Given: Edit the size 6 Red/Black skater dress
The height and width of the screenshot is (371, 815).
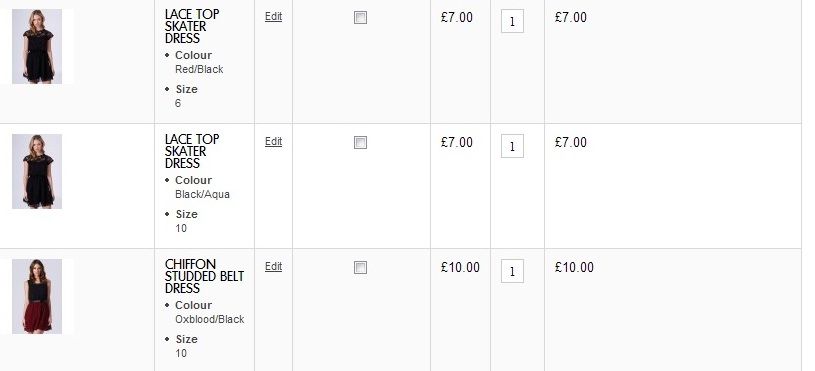Looking at the screenshot, I should pyautogui.click(x=273, y=16).
